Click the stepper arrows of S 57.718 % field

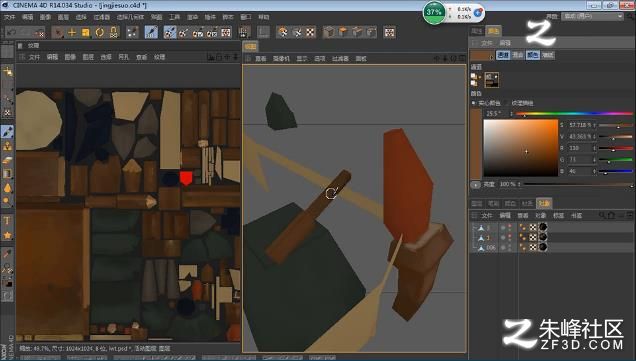[x=595, y=125]
